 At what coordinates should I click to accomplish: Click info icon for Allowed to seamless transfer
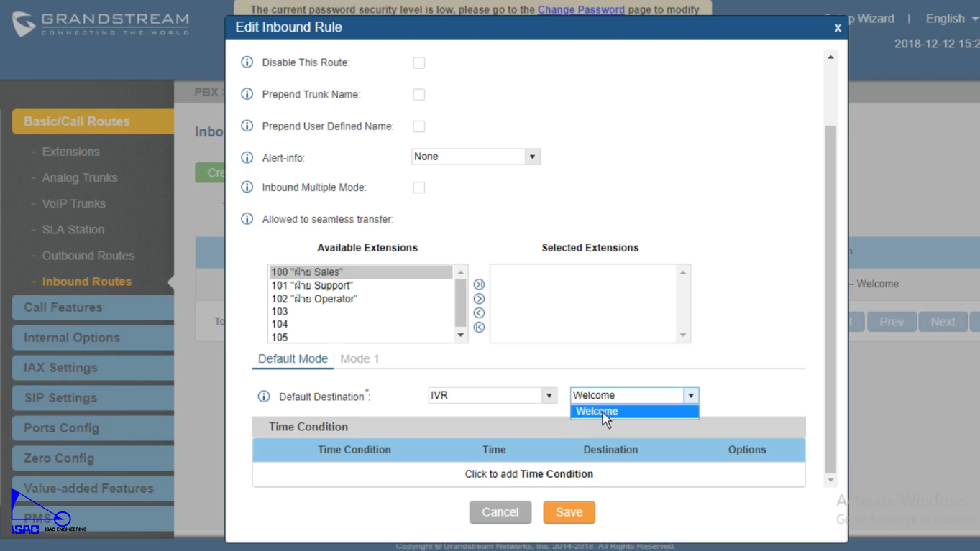pos(247,219)
